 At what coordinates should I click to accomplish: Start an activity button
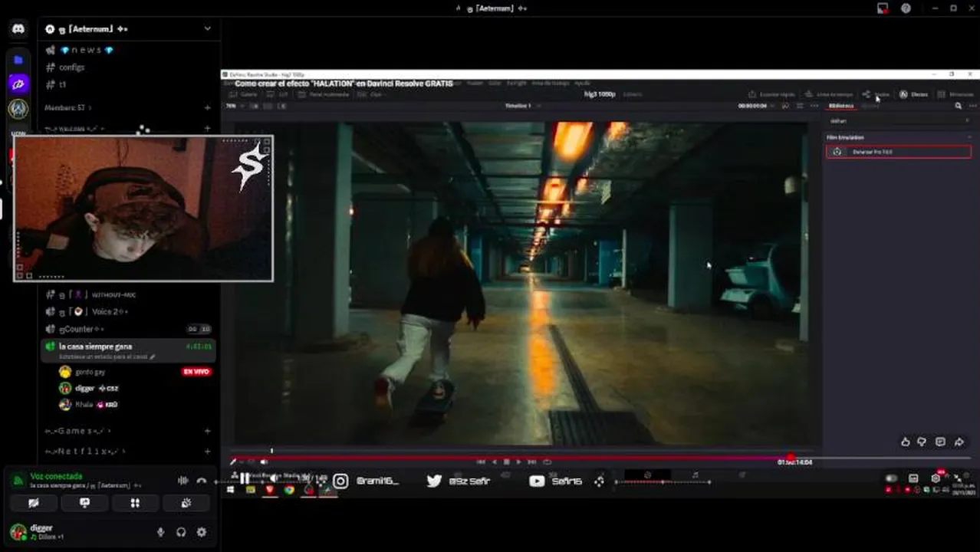click(x=135, y=503)
